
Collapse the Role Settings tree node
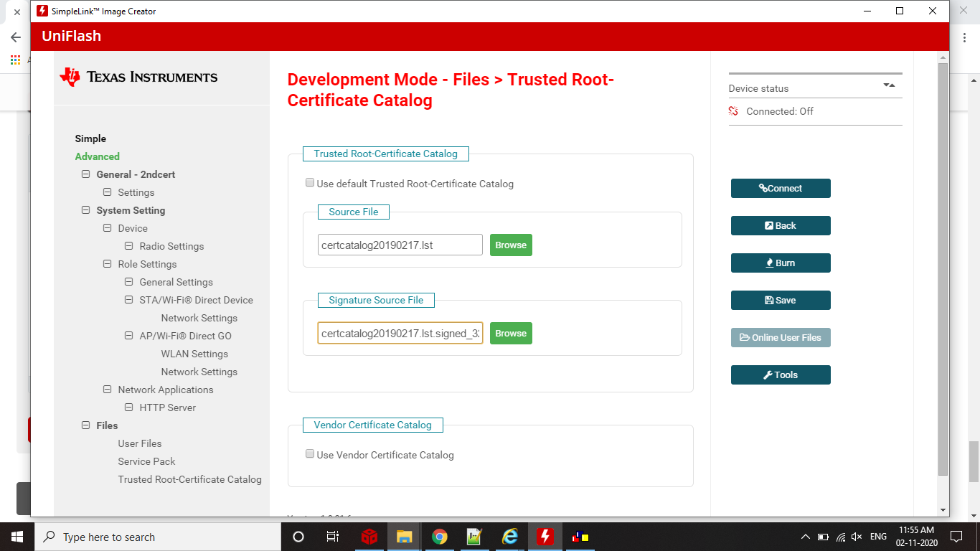click(x=108, y=264)
